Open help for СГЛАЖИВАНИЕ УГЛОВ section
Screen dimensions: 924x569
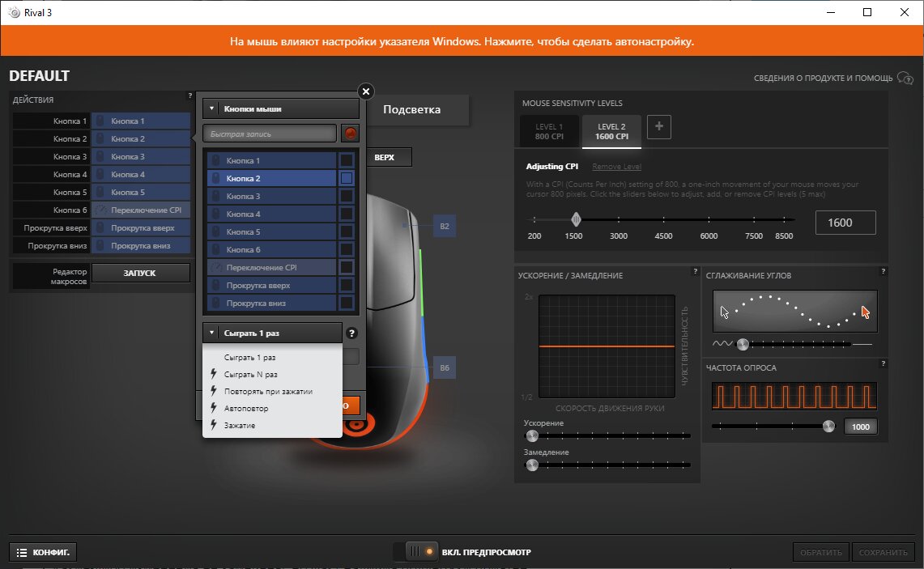(x=883, y=271)
